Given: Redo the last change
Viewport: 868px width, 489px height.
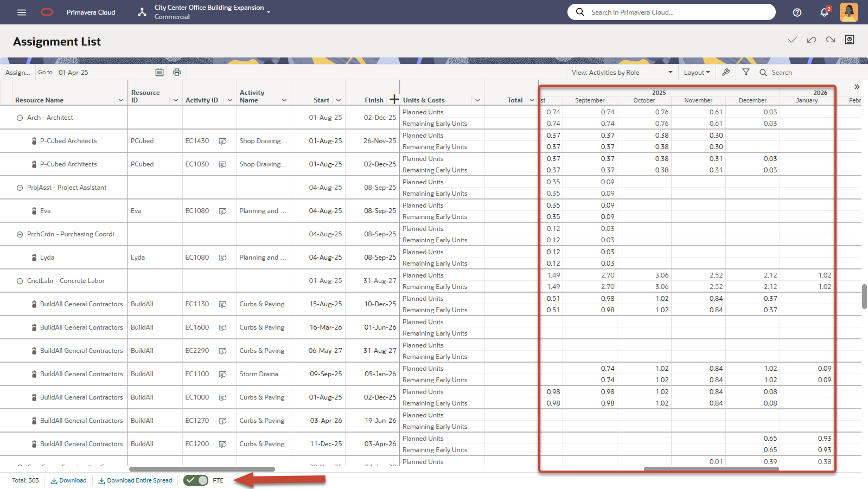Looking at the screenshot, I should pyautogui.click(x=830, y=40).
